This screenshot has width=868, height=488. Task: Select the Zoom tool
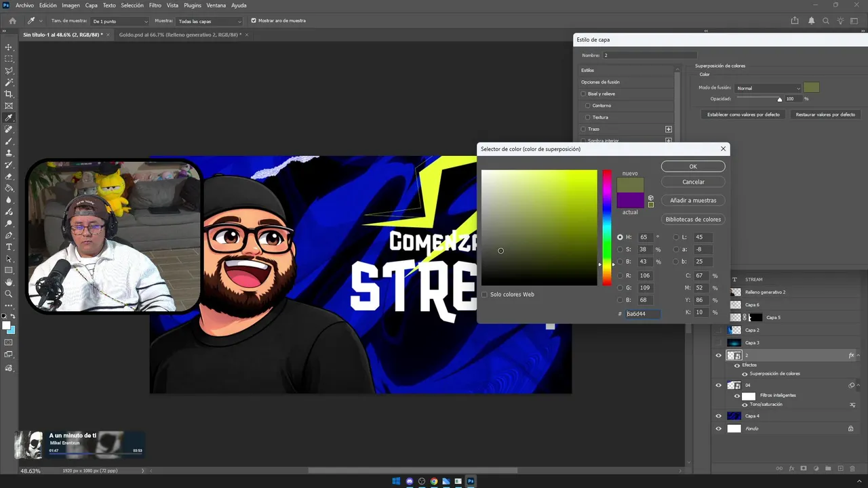(x=9, y=293)
